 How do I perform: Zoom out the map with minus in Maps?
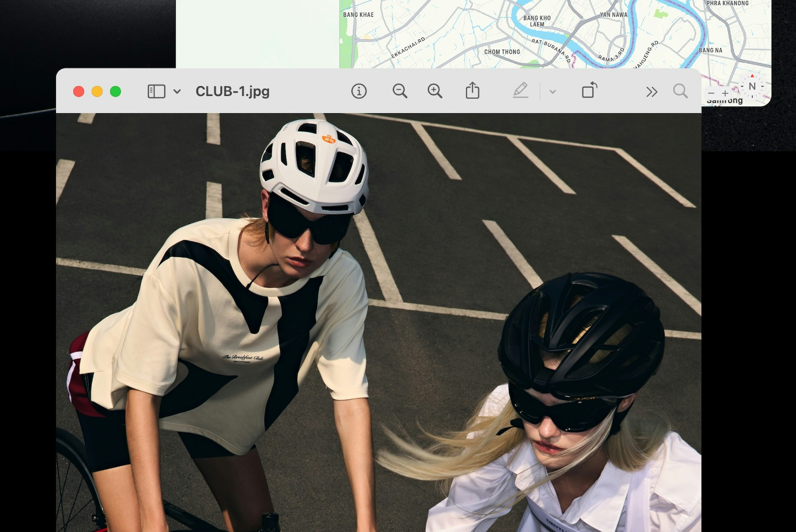tap(711, 93)
